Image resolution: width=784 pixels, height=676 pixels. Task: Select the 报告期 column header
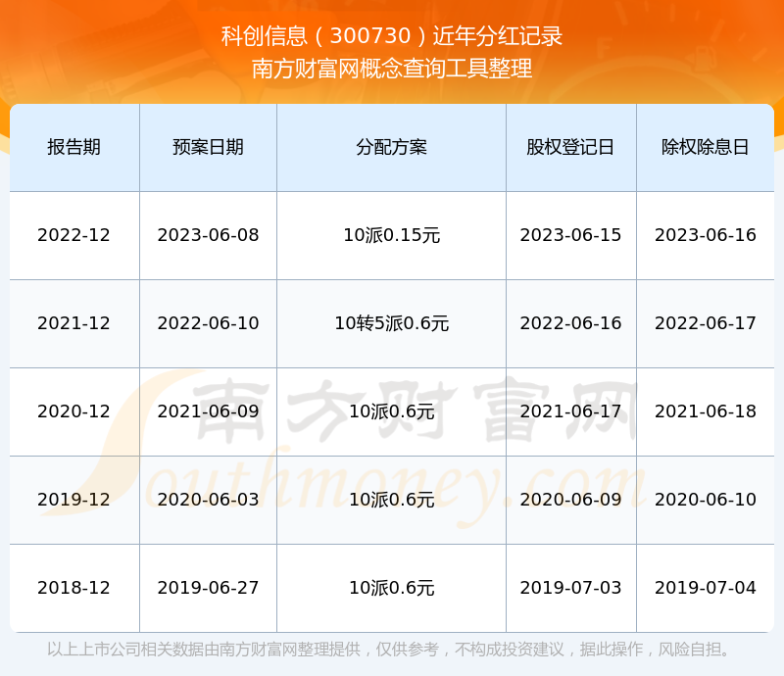coord(74,147)
